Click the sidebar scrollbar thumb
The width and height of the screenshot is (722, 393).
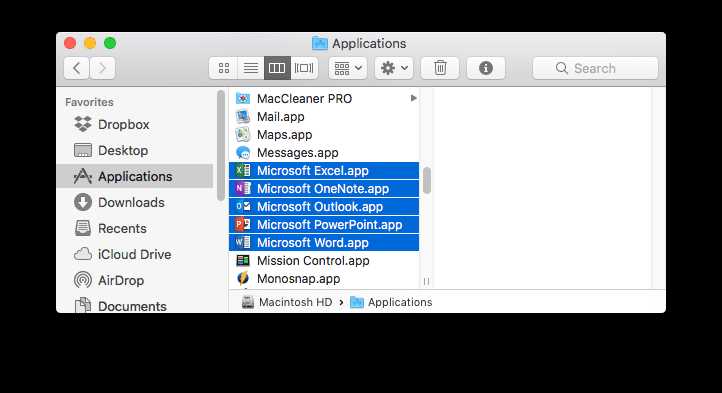pyautogui.click(x=221, y=145)
